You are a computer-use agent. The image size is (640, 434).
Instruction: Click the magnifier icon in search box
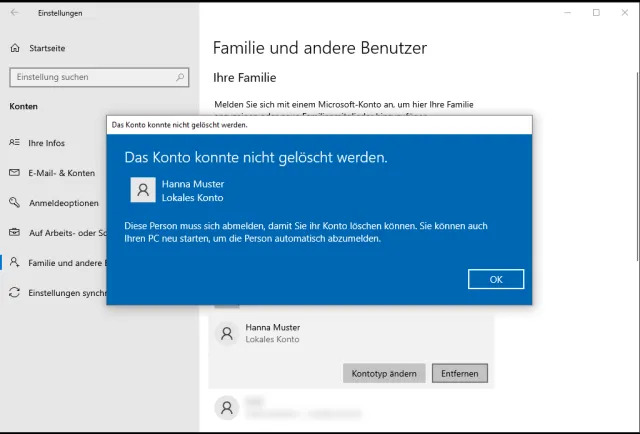[x=180, y=77]
